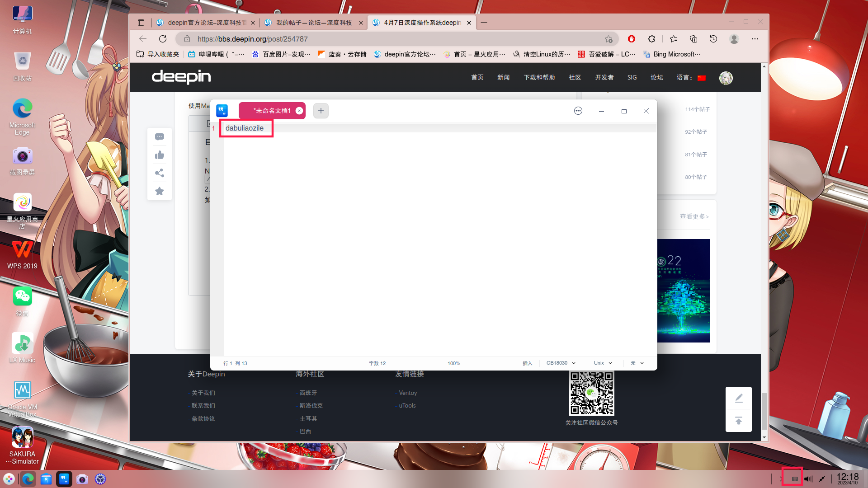The width and height of the screenshot is (868, 488).
Task: Launch WPS 2019 from the desktop
Action: point(22,250)
